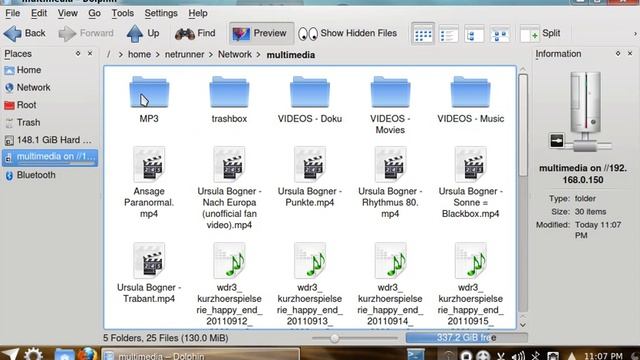640x360 pixels.
Task: Click multimedia – Dolphin taskbar entry
Action: pyautogui.click(x=200, y=355)
